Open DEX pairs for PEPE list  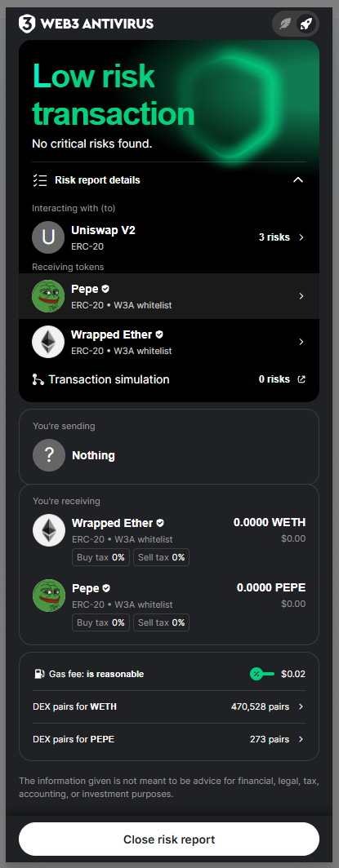169,739
